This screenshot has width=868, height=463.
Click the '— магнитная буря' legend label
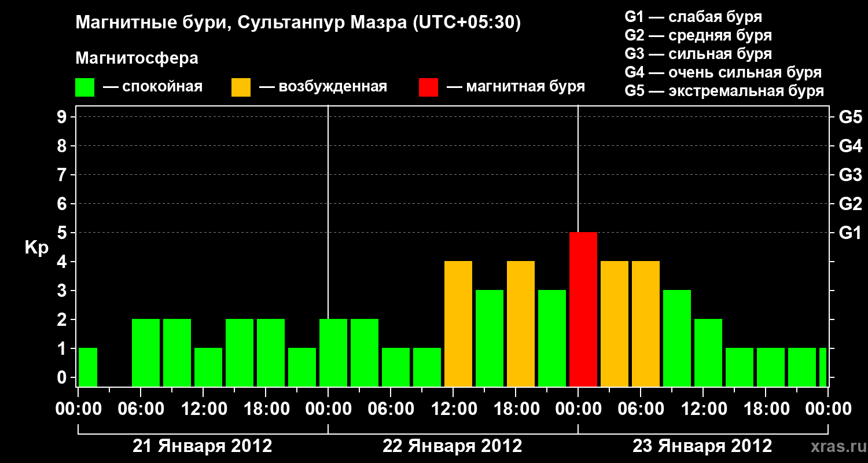tap(516, 87)
